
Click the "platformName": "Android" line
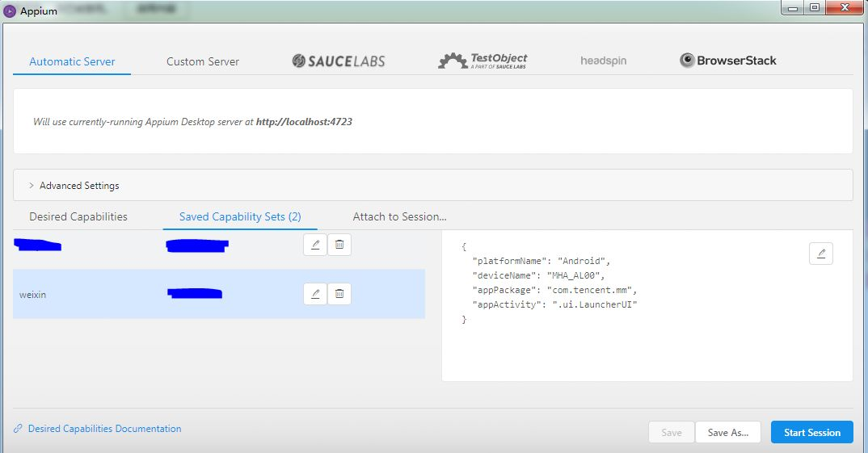click(541, 261)
